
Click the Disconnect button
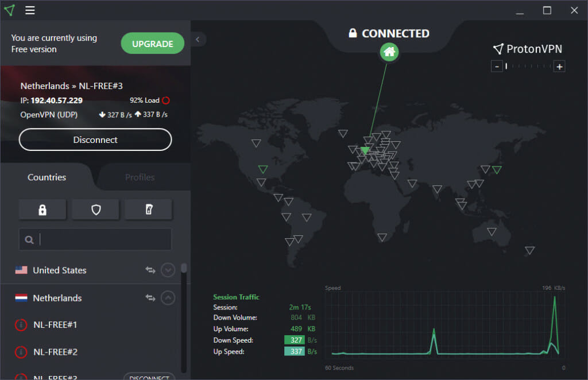(x=95, y=140)
